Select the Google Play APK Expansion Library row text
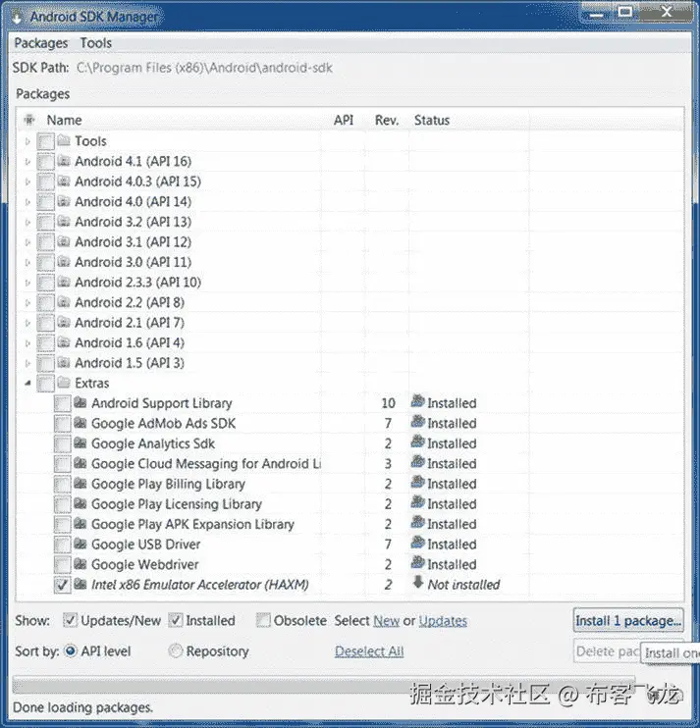The width and height of the screenshot is (700, 728). [192, 524]
